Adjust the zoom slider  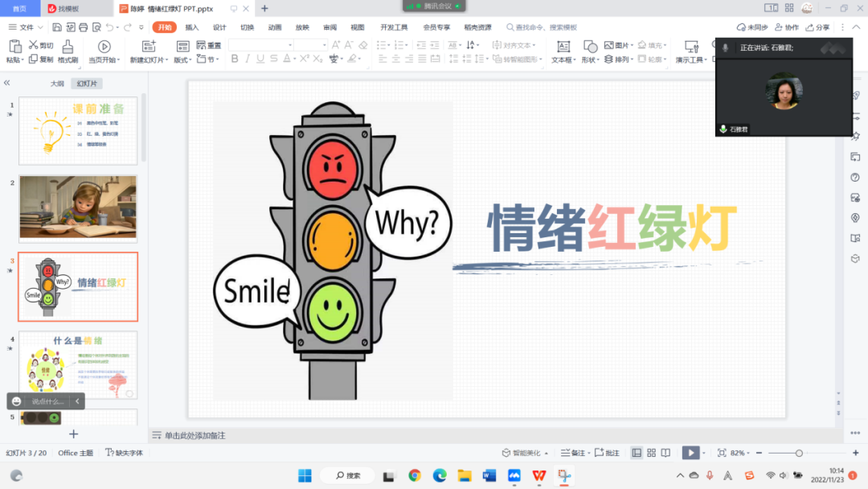pyautogui.click(x=800, y=452)
